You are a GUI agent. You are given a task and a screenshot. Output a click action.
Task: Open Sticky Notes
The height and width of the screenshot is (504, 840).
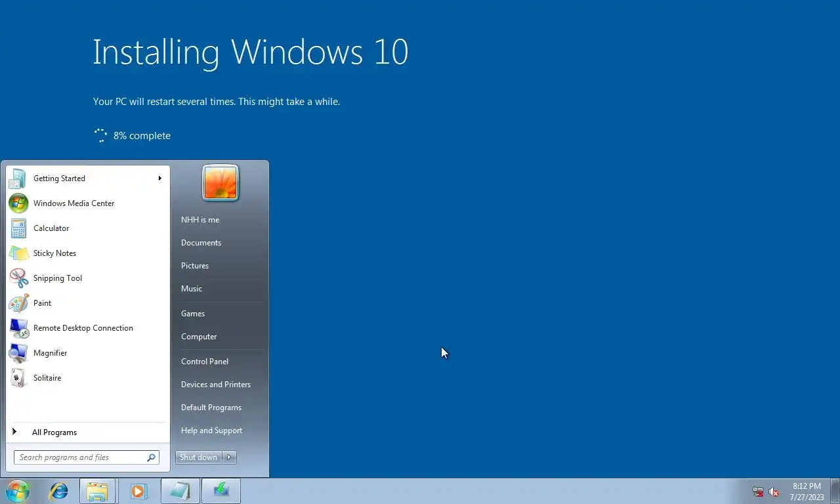88,253
